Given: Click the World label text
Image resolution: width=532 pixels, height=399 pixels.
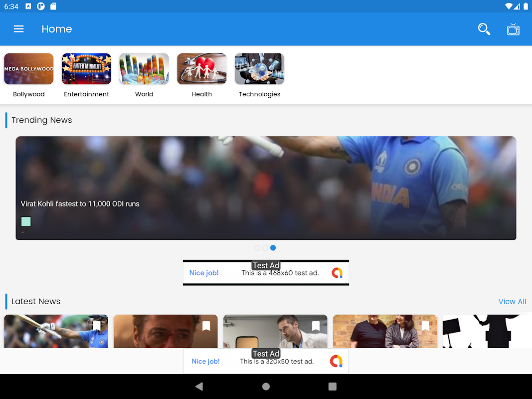Looking at the screenshot, I should point(144,94).
